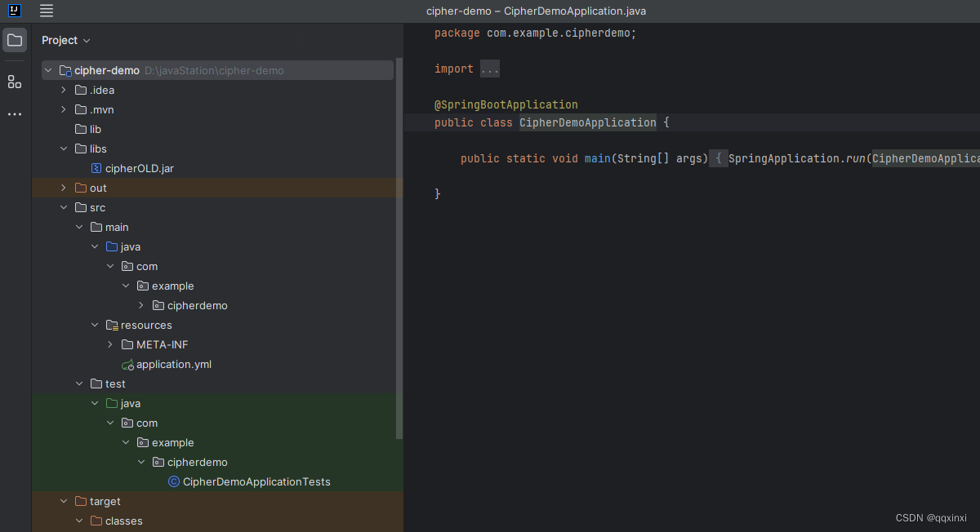Collapse the src folder
Viewport: 980px width, 532px height.
[x=64, y=207]
